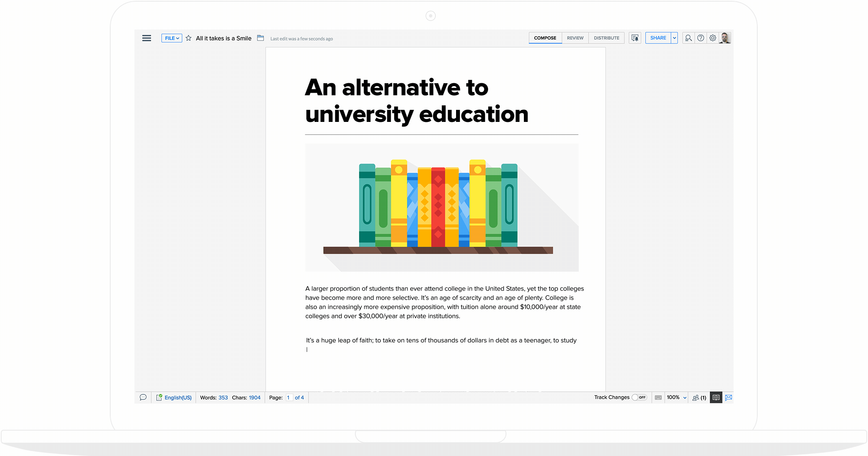Click the search/find user icon

(688, 38)
